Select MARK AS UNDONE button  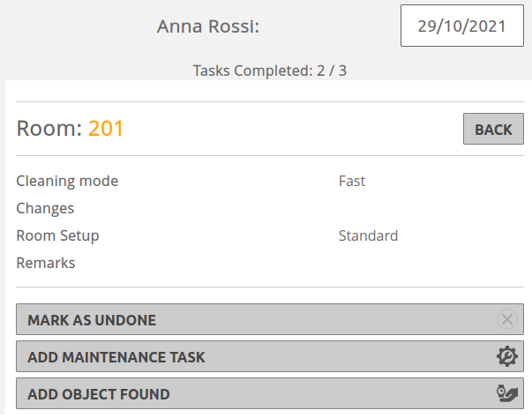[270, 319]
